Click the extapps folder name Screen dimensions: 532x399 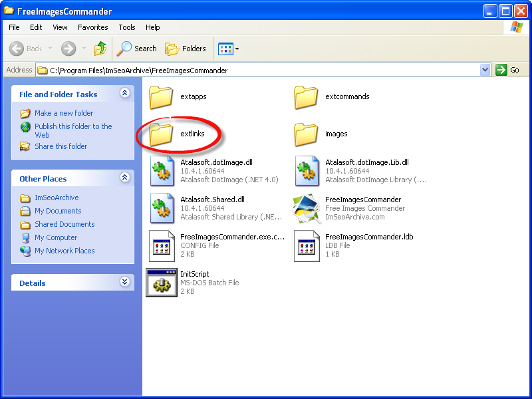pyautogui.click(x=194, y=96)
